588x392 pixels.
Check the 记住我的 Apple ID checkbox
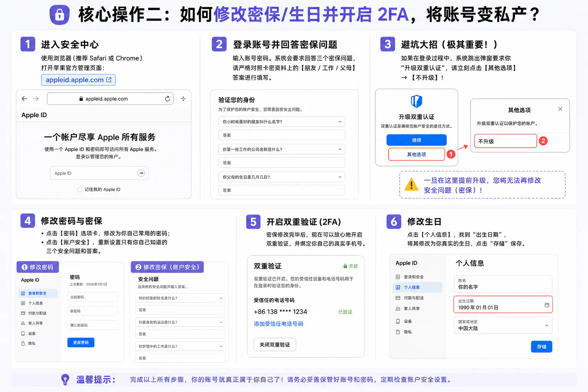coord(80,189)
